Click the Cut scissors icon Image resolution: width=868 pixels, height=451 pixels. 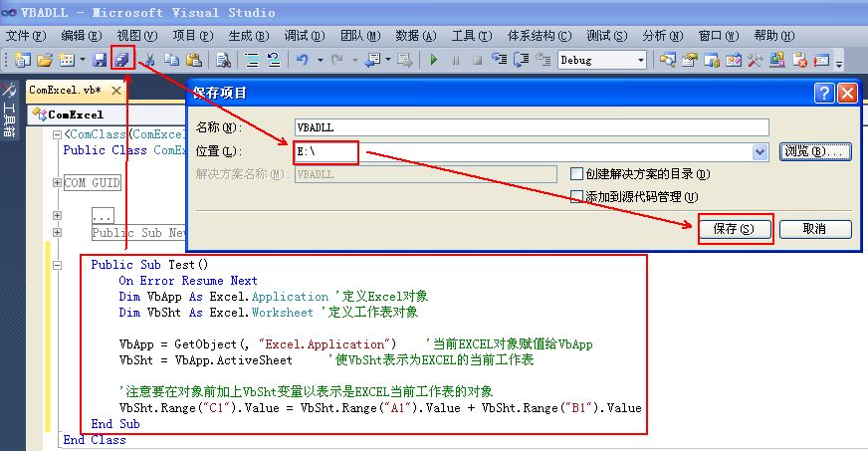click(x=149, y=59)
